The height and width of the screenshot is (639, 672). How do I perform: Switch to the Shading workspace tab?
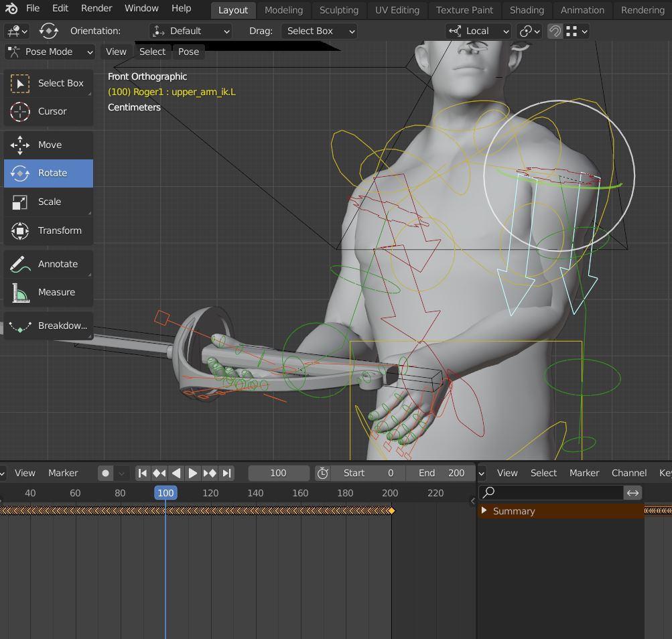coord(527,10)
